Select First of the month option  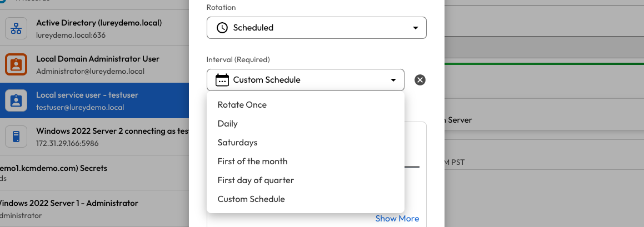pos(253,162)
